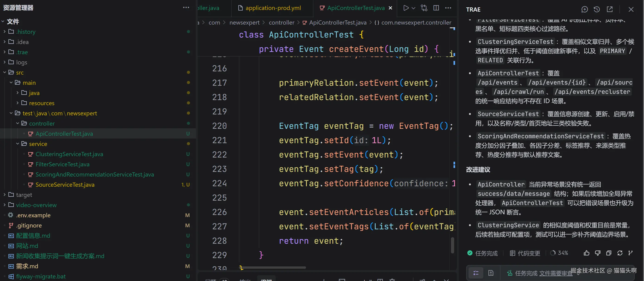The height and width of the screenshot is (281, 644).
Task: Click the 改进建议 heading in TRAE
Action: 478,170
